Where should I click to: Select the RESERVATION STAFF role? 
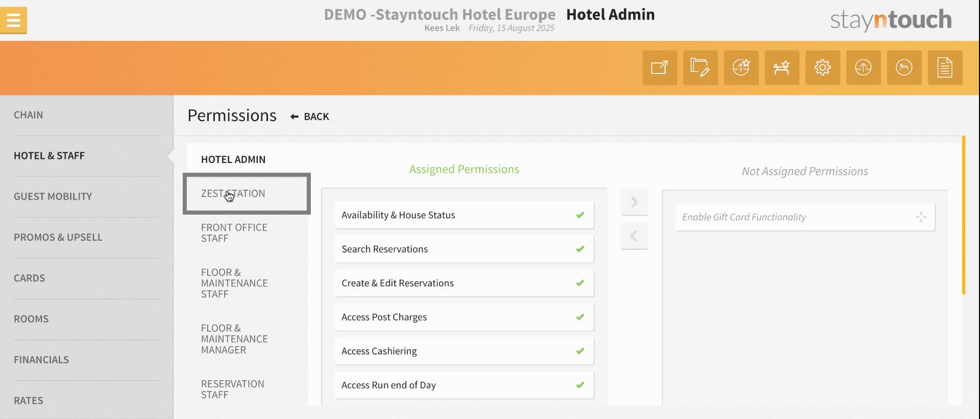click(233, 389)
